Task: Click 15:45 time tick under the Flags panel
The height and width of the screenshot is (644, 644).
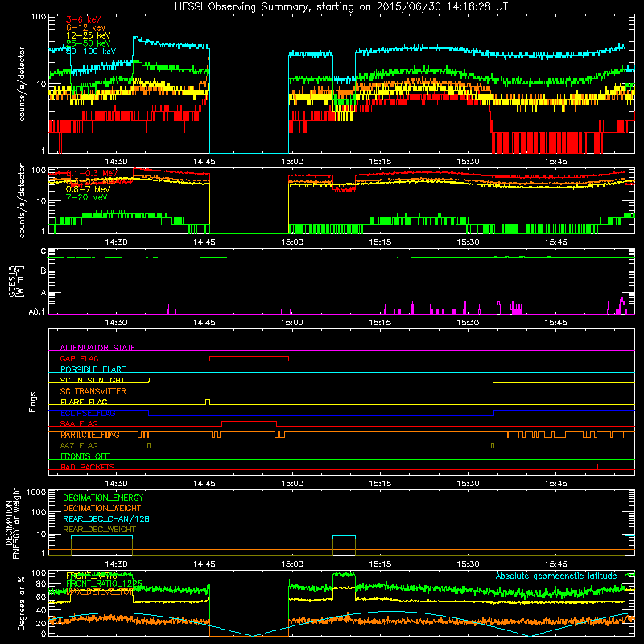Action: click(x=555, y=484)
